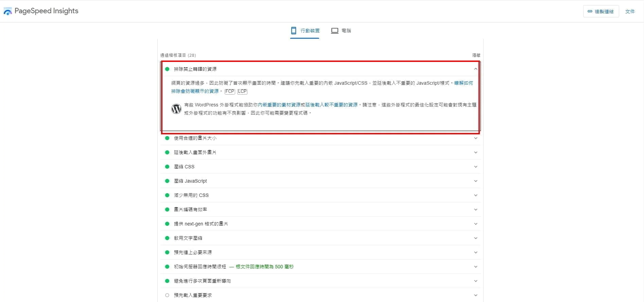
Task: Click the FCP metric tag
Action: pyautogui.click(x=230, y=91)
